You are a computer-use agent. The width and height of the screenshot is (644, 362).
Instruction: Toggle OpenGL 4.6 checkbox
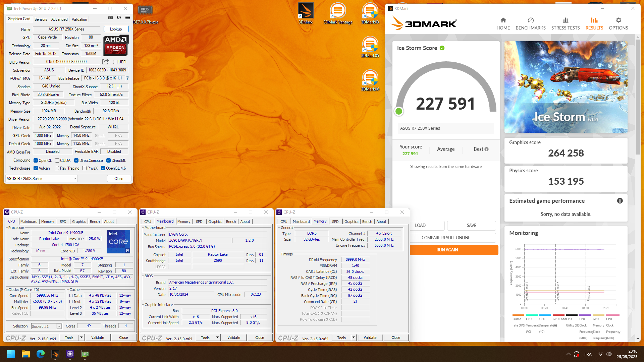[103, 168]
